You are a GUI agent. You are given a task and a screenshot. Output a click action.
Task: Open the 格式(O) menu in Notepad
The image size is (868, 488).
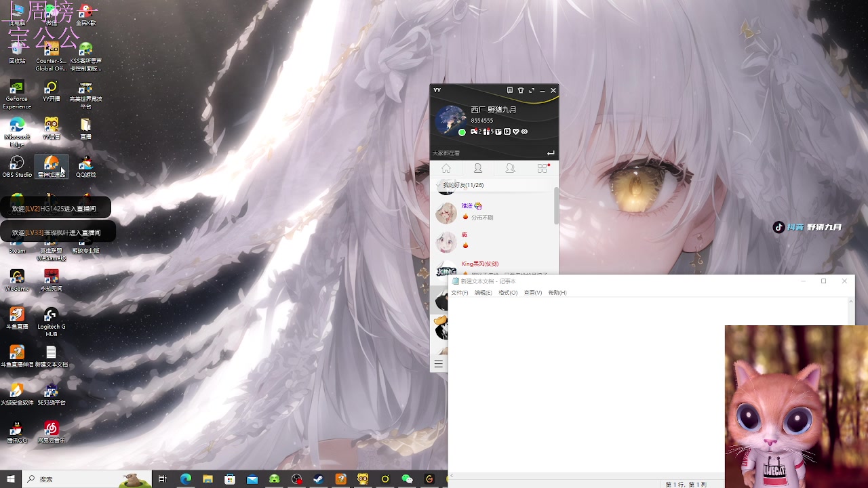pos(507,292)
